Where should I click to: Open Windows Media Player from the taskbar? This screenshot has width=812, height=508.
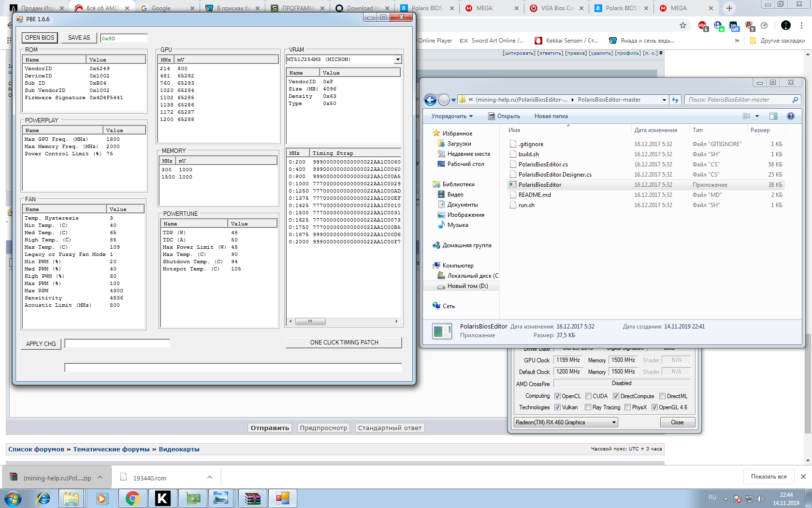[x=101, y=498]
